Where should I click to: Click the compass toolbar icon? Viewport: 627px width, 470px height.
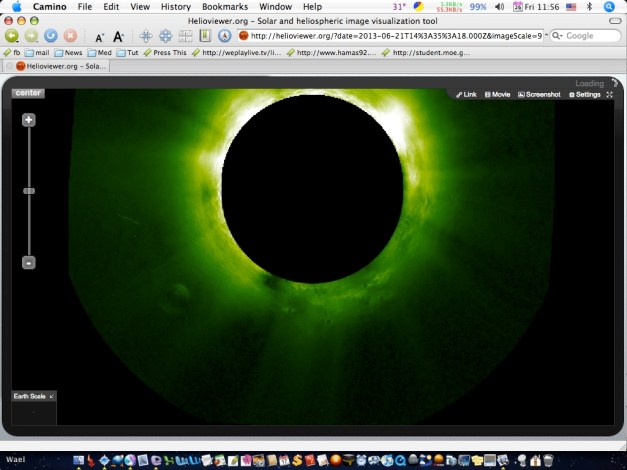point(225,36)
